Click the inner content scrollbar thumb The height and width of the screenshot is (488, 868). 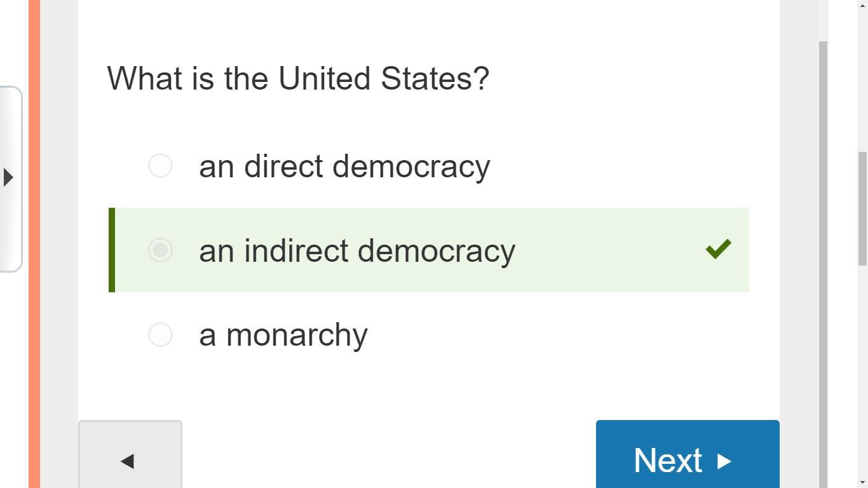tap(824, 254)
